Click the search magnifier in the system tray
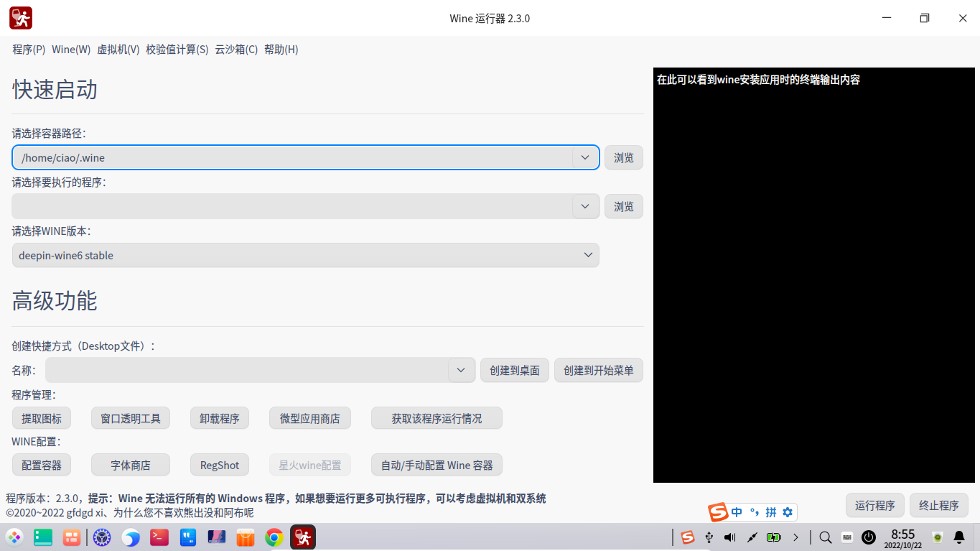This screenshot has height=551, width=980. click(x=824, y=537)
